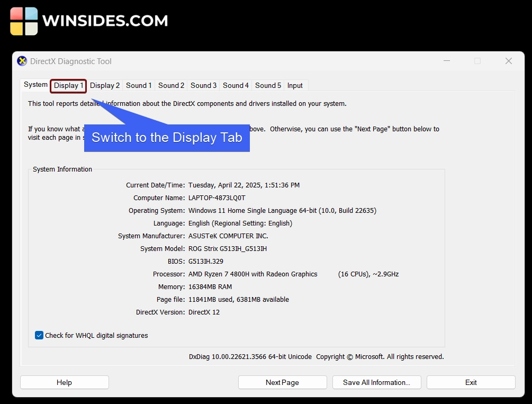Image resolution: width=532 pixels, height=404 pixels.
Task: Open the Display 1 tab
Action: click(x=68, y=86)
